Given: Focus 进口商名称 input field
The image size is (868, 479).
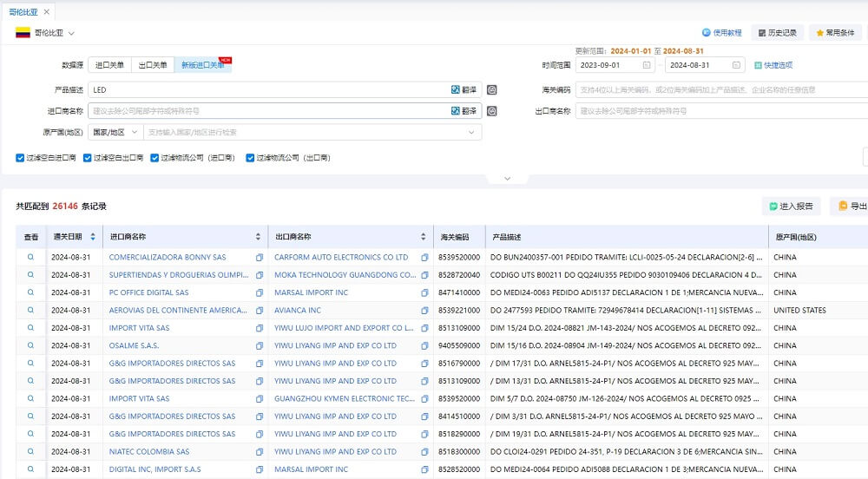Looking at the screenshot, I should (x=269, y=111).
